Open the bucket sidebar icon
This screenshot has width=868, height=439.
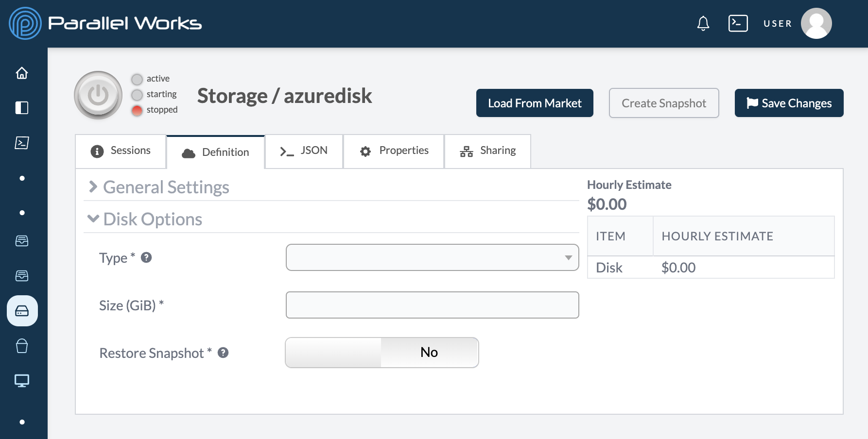point(22,346)
